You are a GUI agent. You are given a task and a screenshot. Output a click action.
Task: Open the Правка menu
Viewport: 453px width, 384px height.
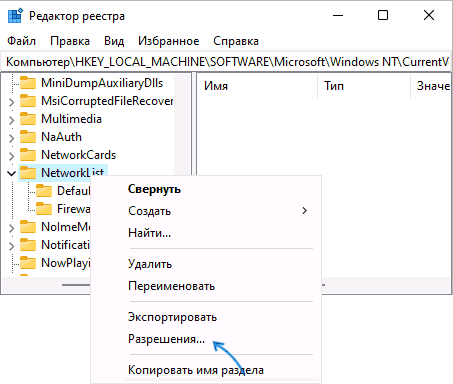coord(70,41)
